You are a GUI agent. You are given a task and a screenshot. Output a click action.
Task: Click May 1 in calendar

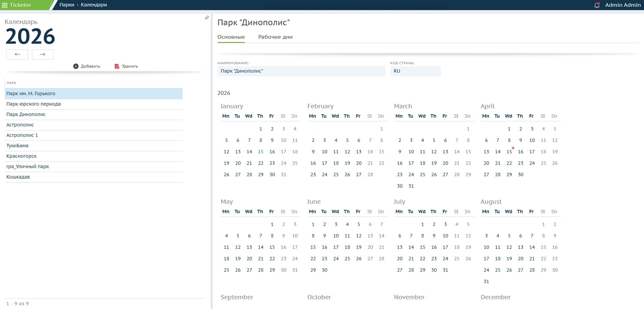pyautogui.click(x=272, y=224)
